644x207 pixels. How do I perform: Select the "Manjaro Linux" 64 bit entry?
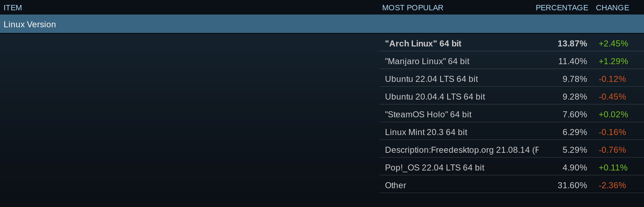427,61
